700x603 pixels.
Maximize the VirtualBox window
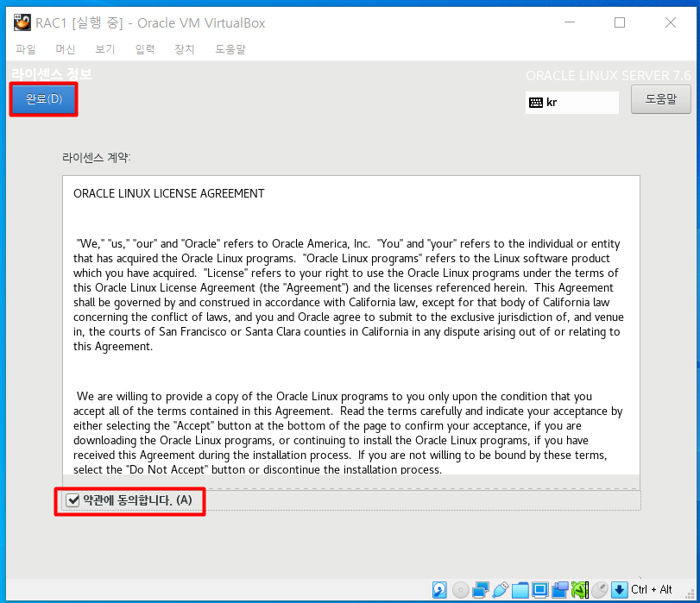click(x=620, y=22)
